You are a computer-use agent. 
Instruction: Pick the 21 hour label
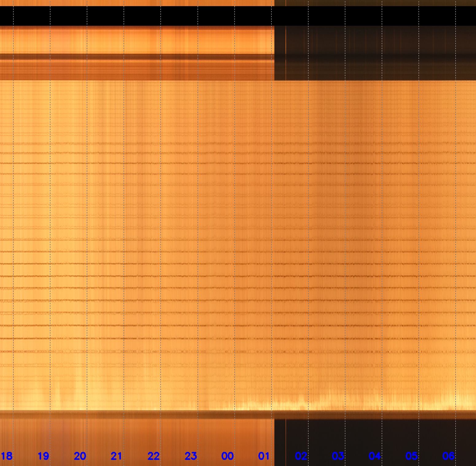click(117, 456)
